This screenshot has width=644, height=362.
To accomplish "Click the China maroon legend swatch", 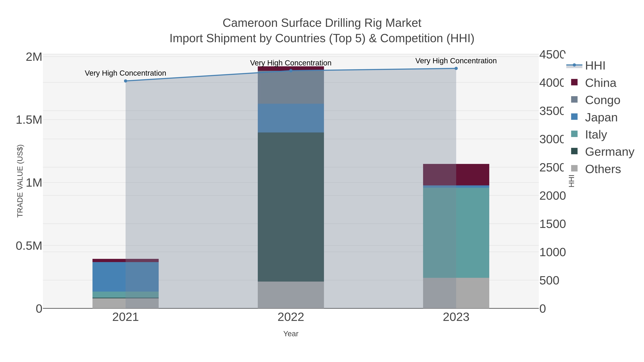I will tap(574, 82).
